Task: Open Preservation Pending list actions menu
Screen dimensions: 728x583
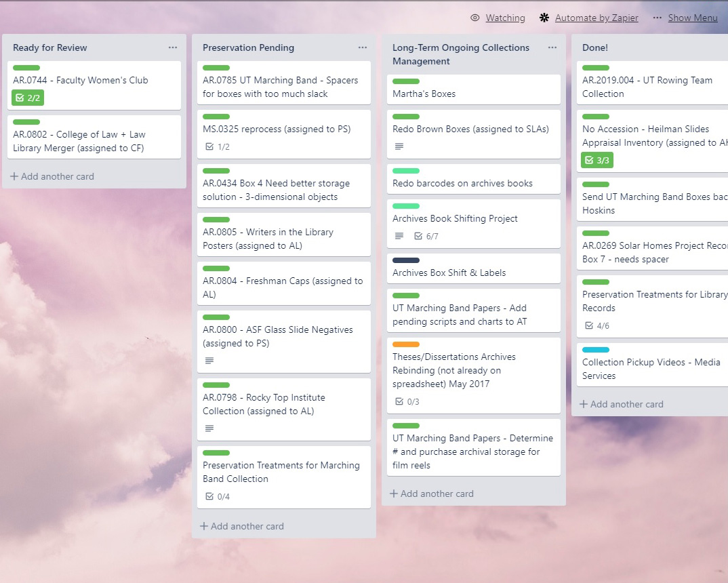Action: pyautogui.click(x=363, y=47)
